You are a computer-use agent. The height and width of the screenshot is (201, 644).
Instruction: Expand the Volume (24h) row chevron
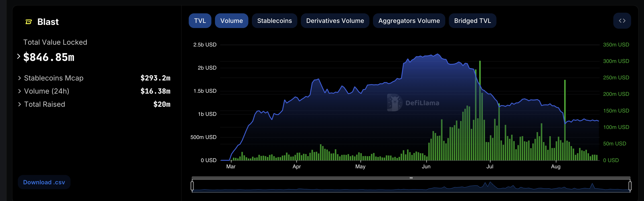(20, 91)
